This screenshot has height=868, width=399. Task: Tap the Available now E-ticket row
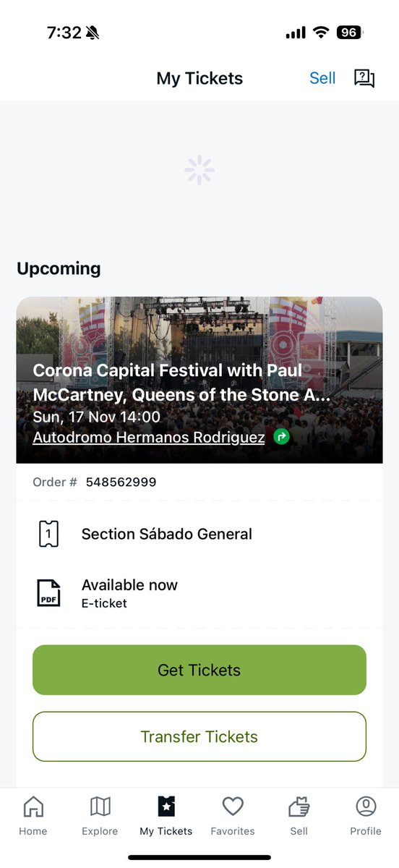click(199, 593)
